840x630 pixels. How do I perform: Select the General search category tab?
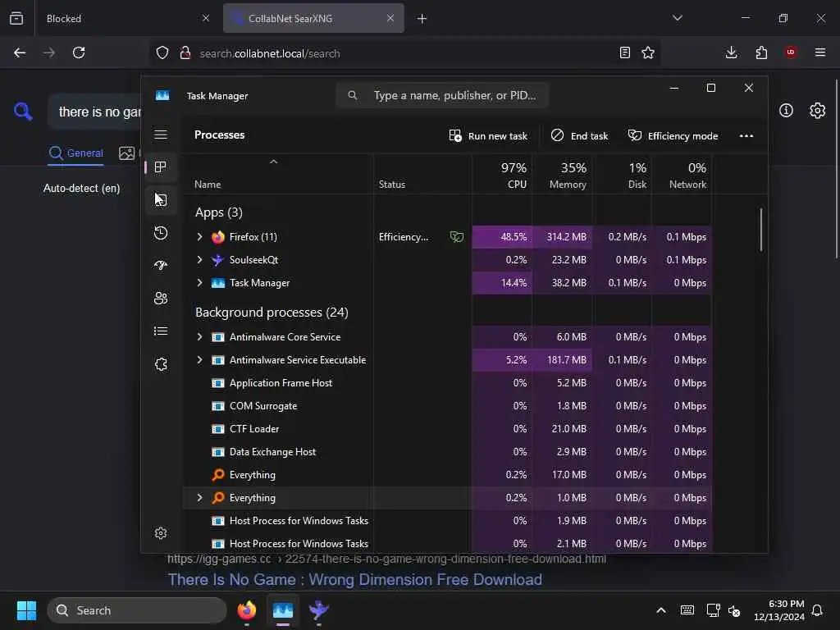(x=75, y=153)
